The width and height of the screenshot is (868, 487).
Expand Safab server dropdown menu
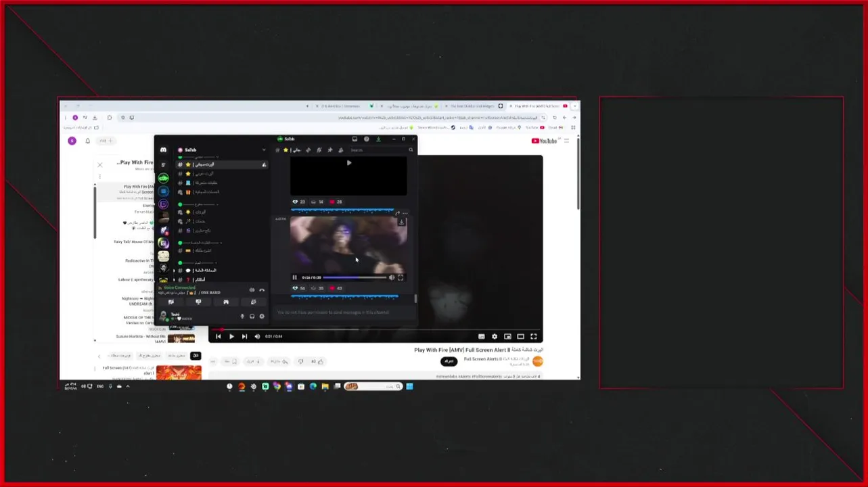point(264,150)
